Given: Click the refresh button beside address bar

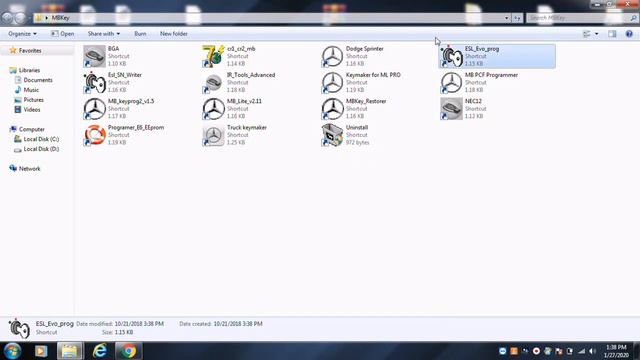Looking at the screenshot, I should (x=517, y=18).
